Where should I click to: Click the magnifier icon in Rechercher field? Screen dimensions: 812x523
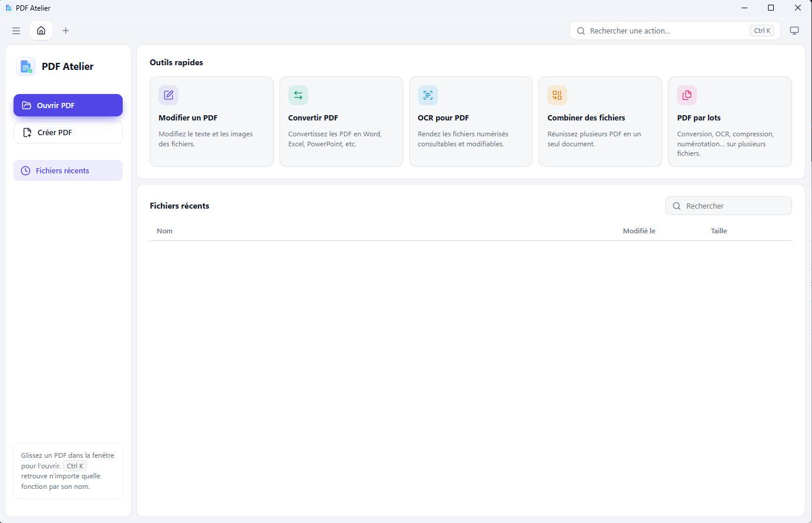[x=676, y=206]
